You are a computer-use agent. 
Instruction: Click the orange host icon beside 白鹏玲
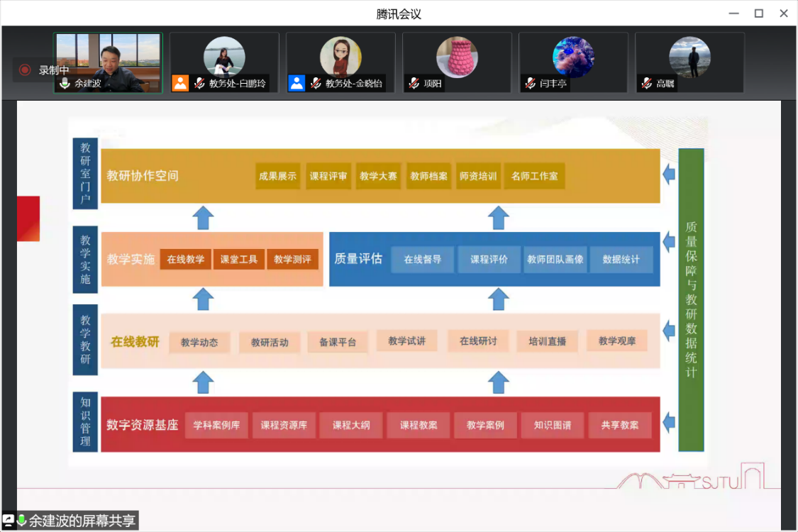point(180,83)
